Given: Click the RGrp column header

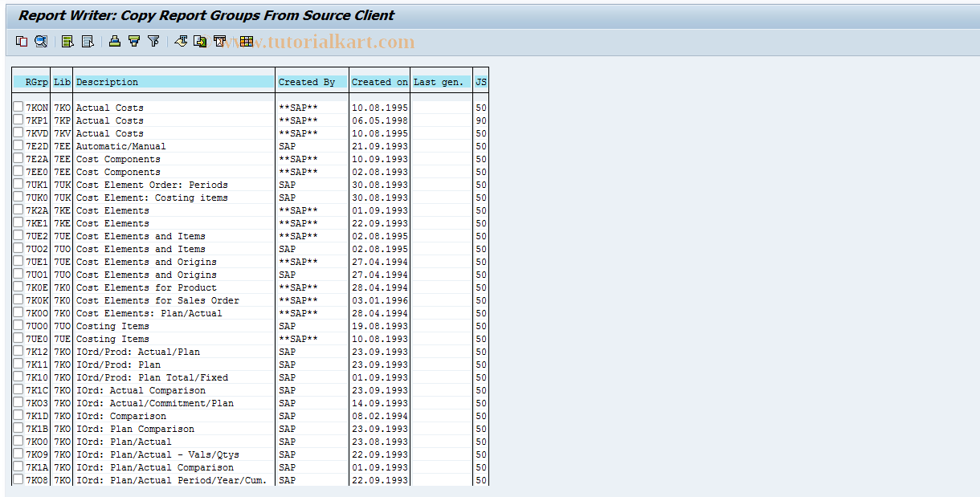Looking at the screenshot, I should tap(33, 81).
